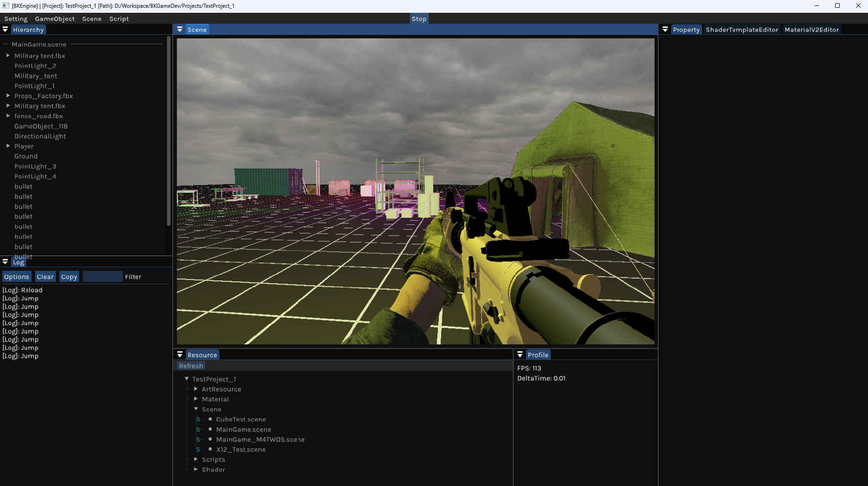Refresh the Resource panel
The image size is (868, 486).
point(191,366)
